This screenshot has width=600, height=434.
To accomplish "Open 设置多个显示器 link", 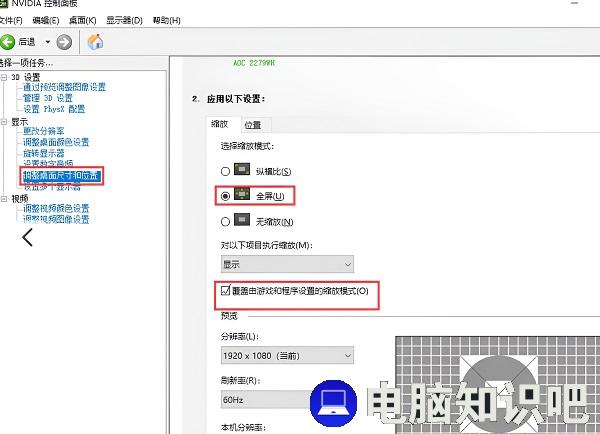I will (52, 187).
